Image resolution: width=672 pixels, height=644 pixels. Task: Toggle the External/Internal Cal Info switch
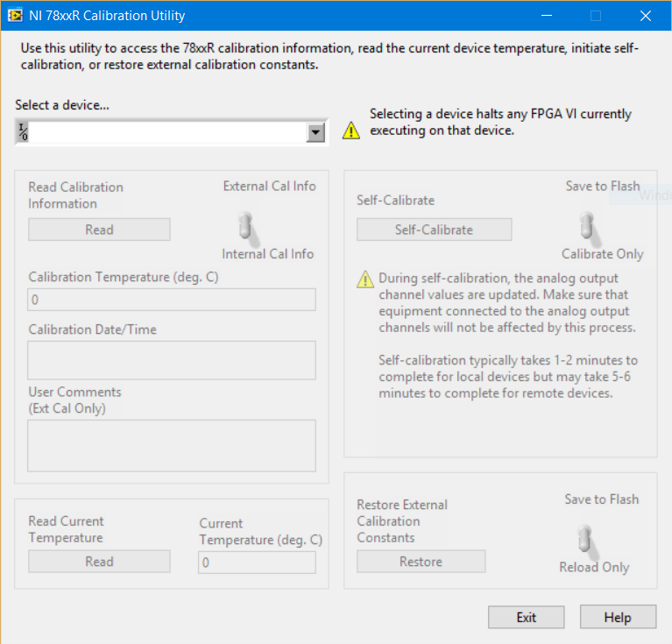tap(246, 228)
